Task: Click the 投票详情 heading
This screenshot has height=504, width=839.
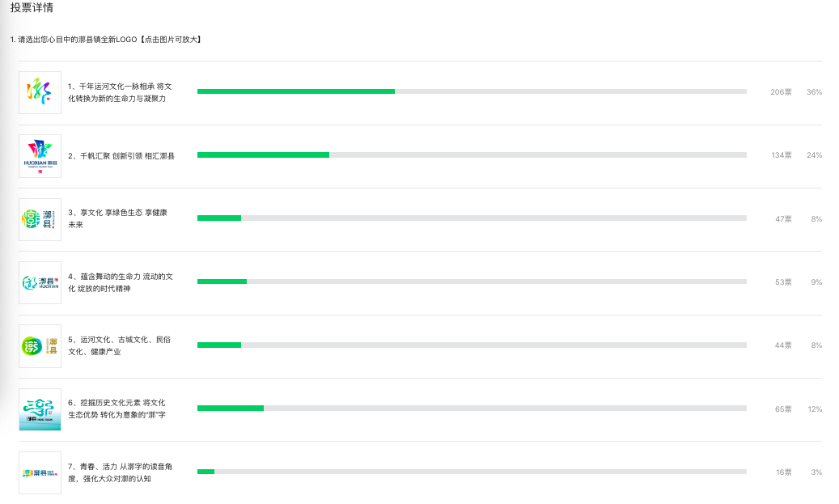Action: click(x=32, y=7)
